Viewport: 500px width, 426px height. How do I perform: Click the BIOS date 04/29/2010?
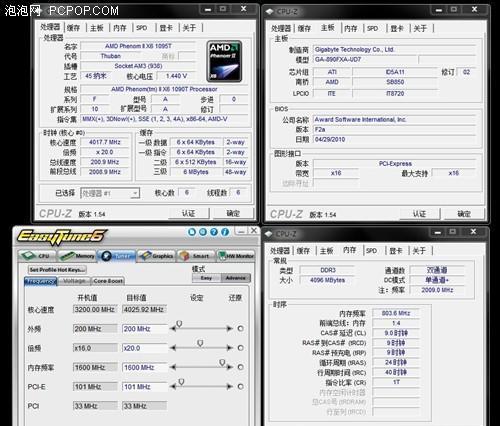pos(395,139)
